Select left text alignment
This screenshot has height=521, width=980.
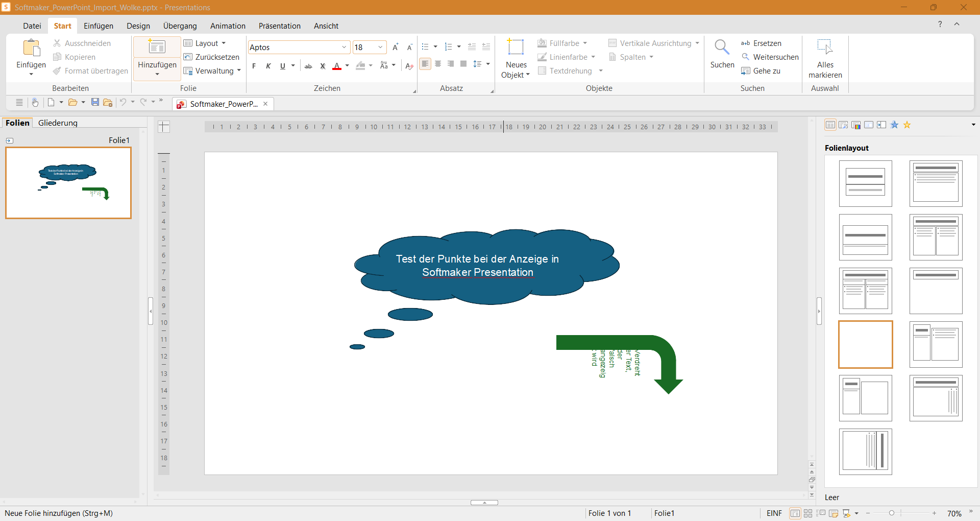[x=425, y=64]
